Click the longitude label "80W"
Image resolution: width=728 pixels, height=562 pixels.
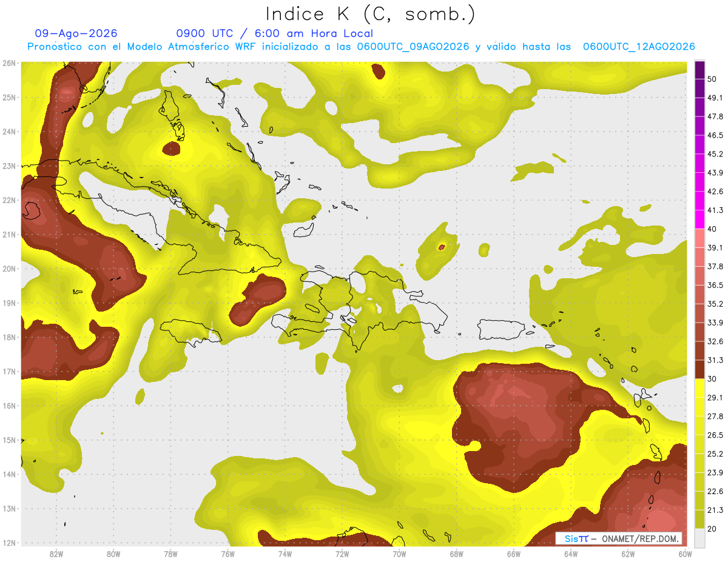[113, 554]
